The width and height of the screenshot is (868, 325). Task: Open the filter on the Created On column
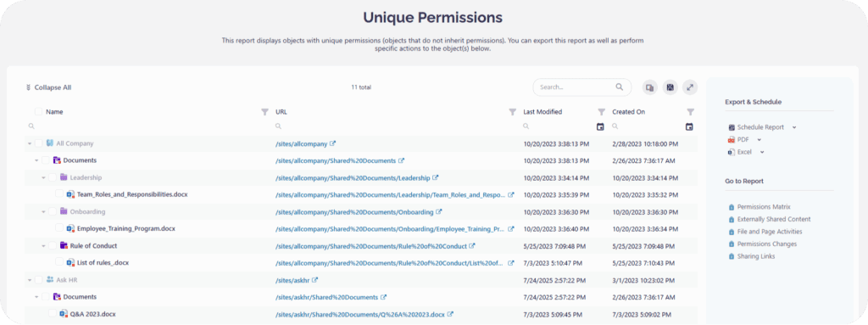(x=690, y=112)
